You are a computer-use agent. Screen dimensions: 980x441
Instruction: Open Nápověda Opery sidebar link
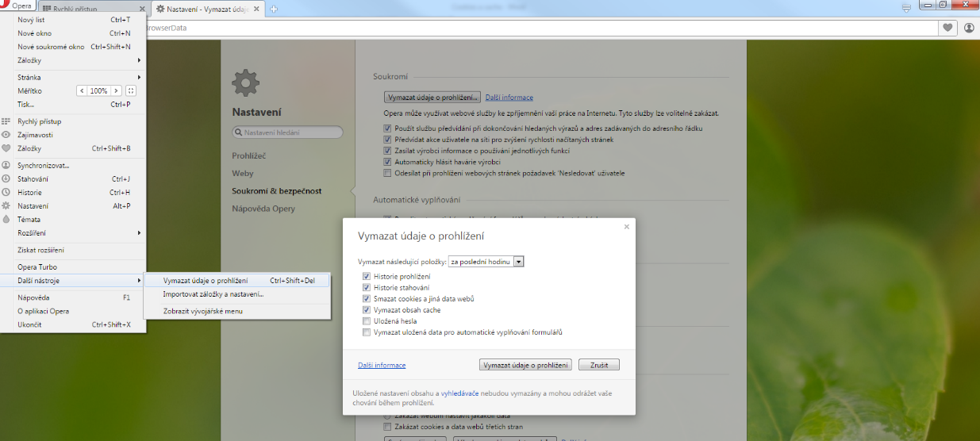263,209
